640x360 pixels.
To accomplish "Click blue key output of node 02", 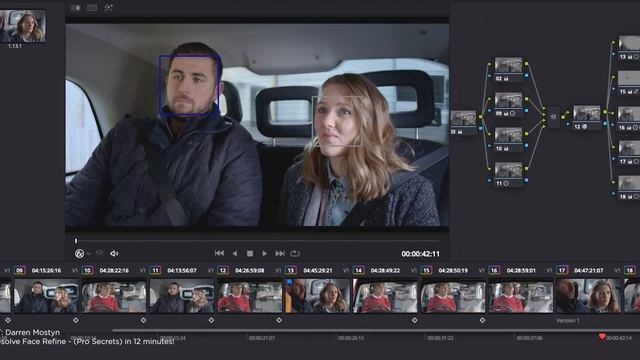I will [x=527, y=76].
